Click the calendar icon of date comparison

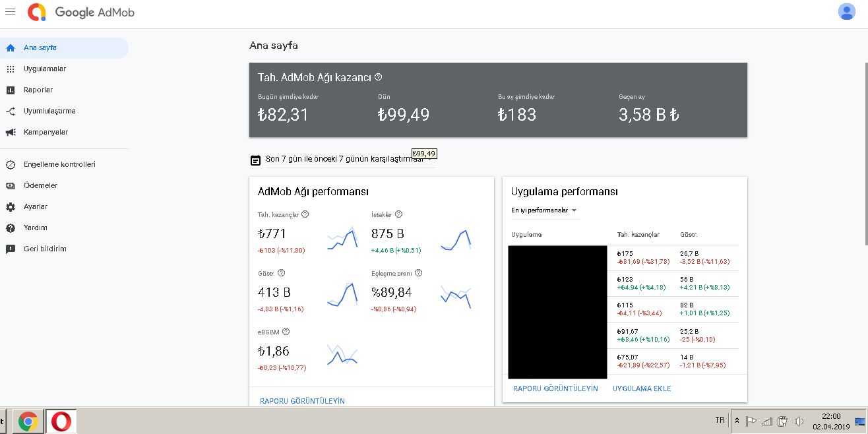(x=255, y=160)
